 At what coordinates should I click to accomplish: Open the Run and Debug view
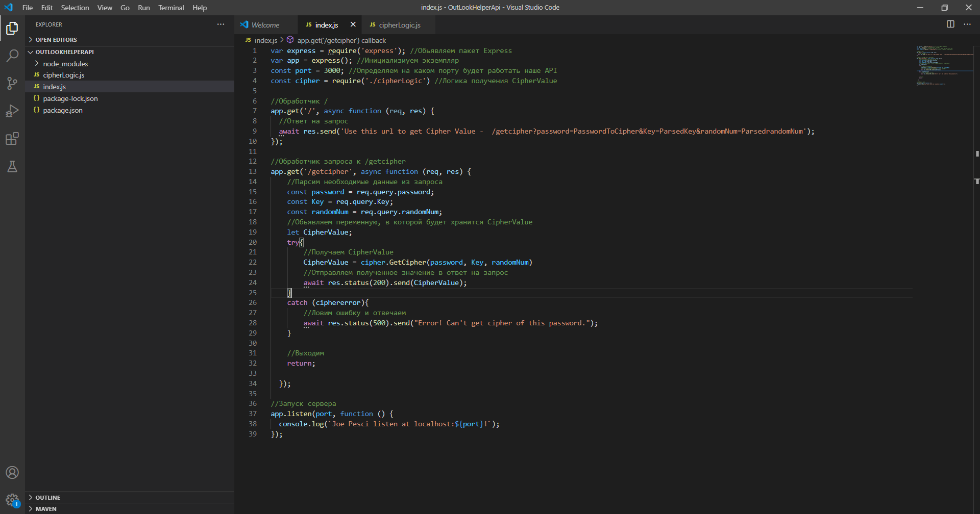[12, 111]
